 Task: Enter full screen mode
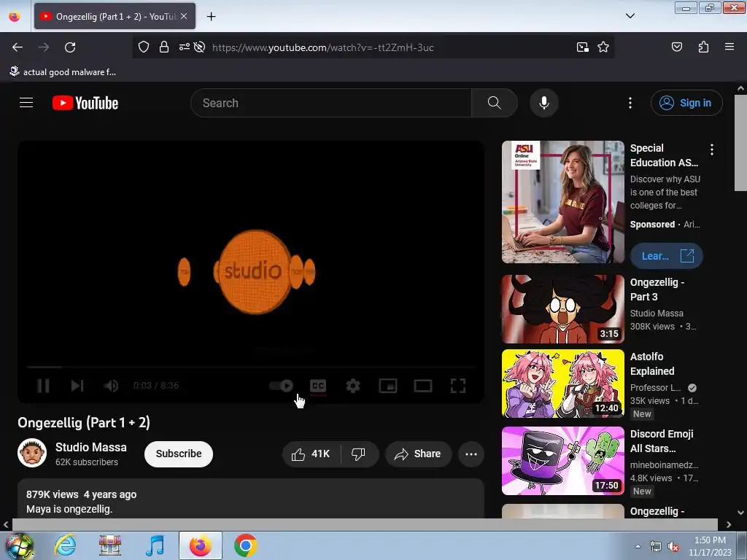click(458, 386)
